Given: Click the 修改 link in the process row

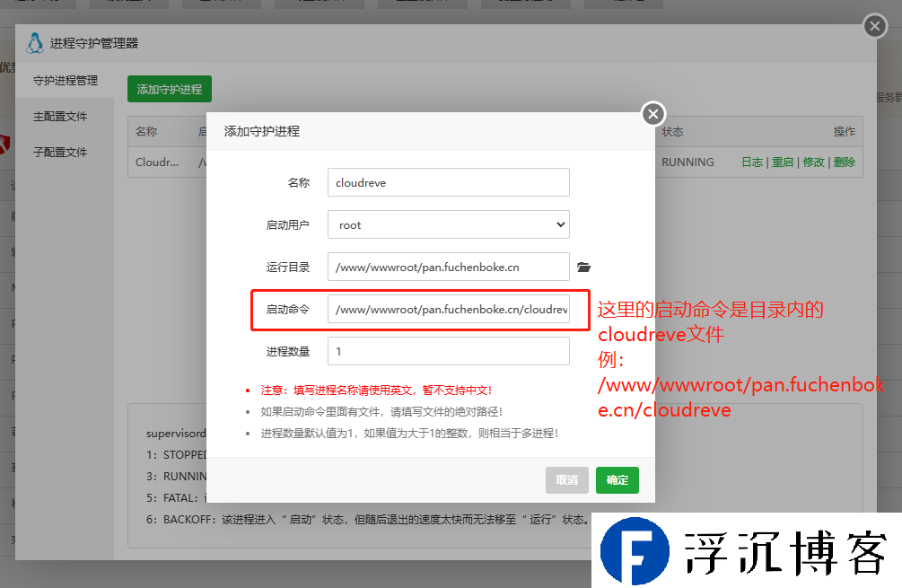Looking at the screenshot, I should point(813,162).
